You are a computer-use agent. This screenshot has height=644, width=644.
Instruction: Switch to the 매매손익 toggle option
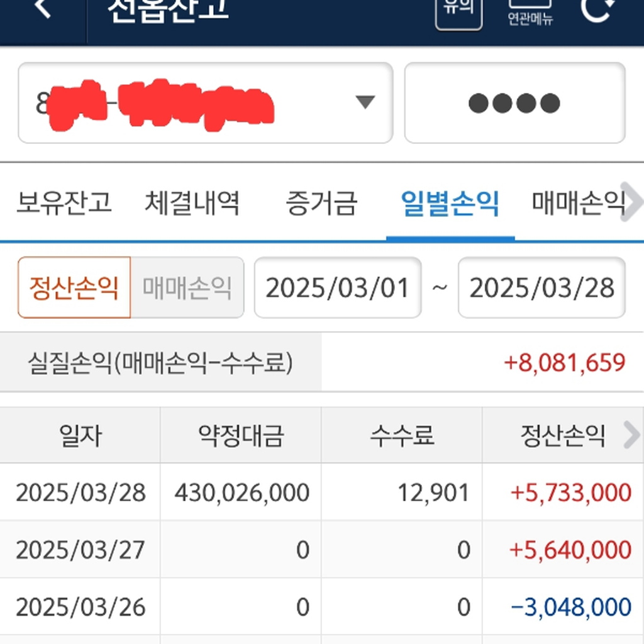click(187, 287)
